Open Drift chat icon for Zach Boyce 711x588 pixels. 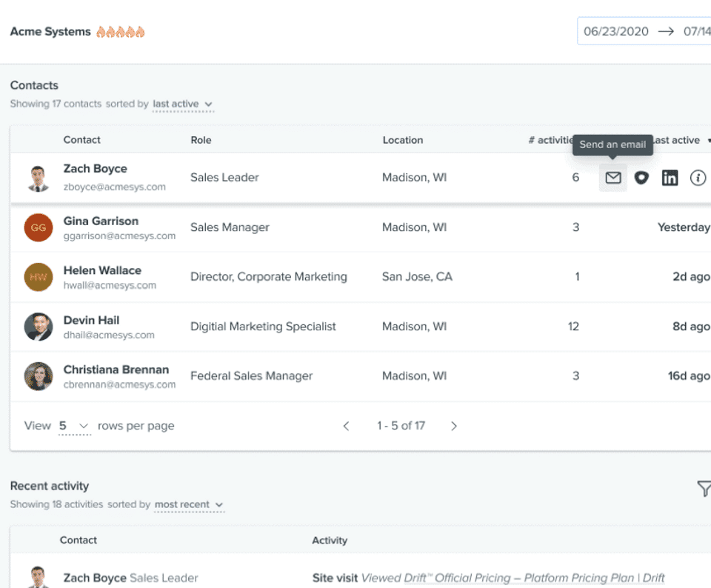[641, 178]
